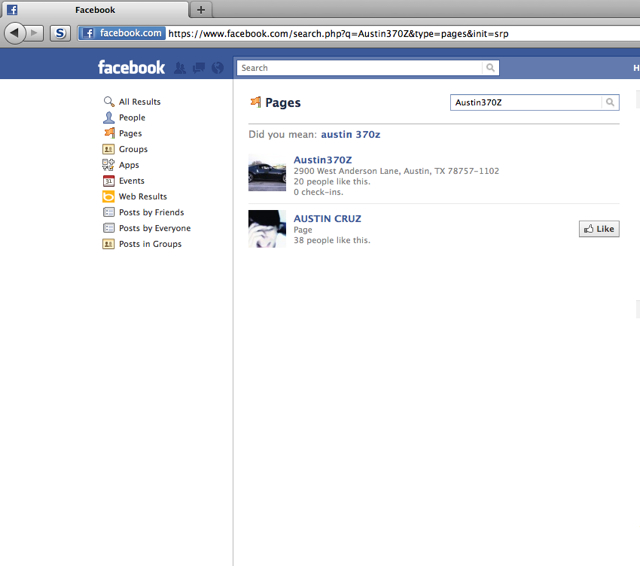The width and height of the screenshot is (640, 566).
Task: Show Web Results label
Action: coord(143,197)
